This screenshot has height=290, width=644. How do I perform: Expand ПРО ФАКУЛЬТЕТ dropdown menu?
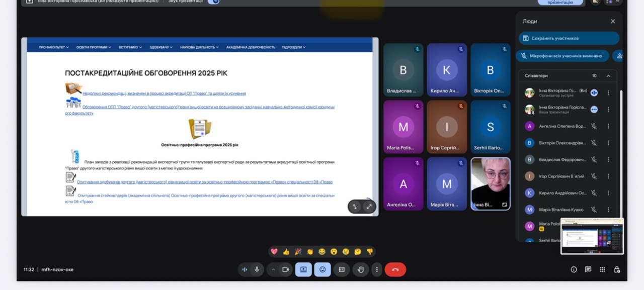tap(54, 47)
